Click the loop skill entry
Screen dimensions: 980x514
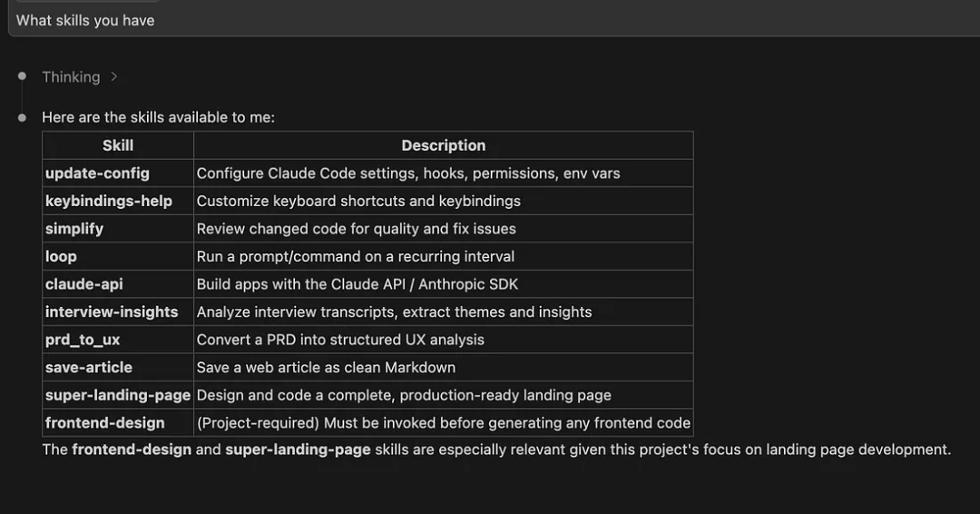[61, 256]
